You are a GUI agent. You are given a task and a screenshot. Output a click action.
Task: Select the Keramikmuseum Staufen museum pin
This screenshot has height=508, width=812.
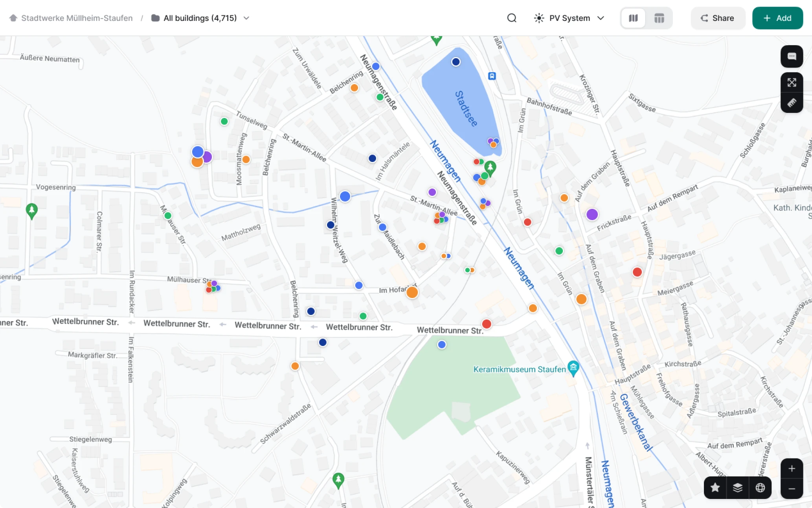(573, 368)
